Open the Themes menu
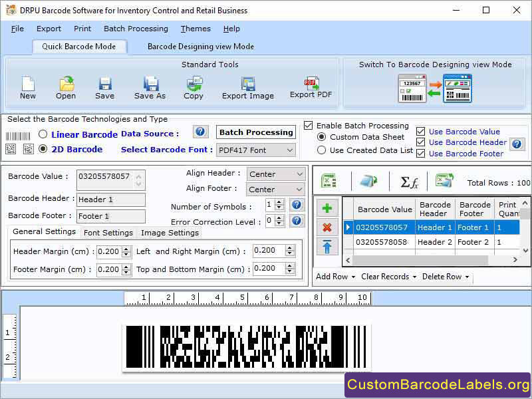Image resolution: width=532 pixels, height=399 pixels. (195, 29)
